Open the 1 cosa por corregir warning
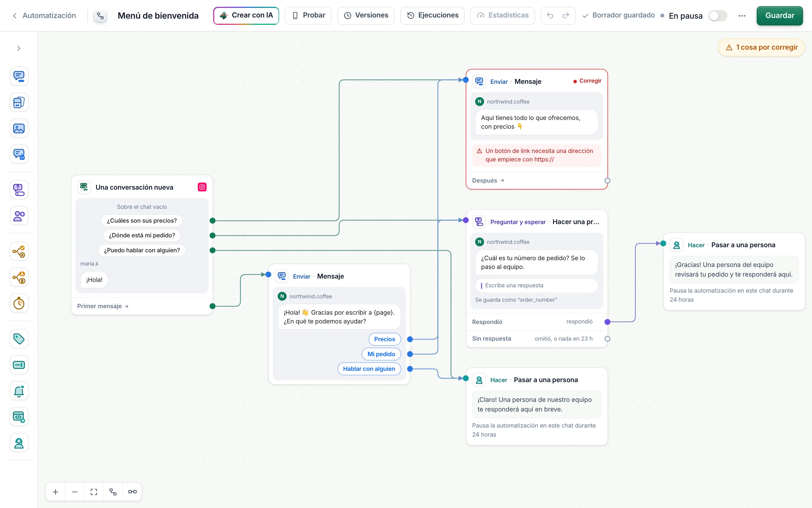This screenshot has width=812, height=508. 761,47
